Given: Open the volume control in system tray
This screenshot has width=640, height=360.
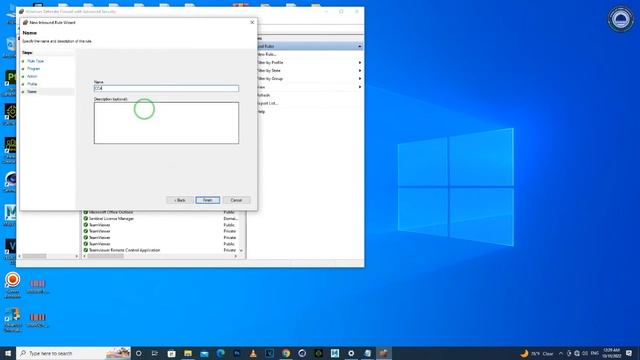Looking at the screenshot, I should click(x=585, y=353).
